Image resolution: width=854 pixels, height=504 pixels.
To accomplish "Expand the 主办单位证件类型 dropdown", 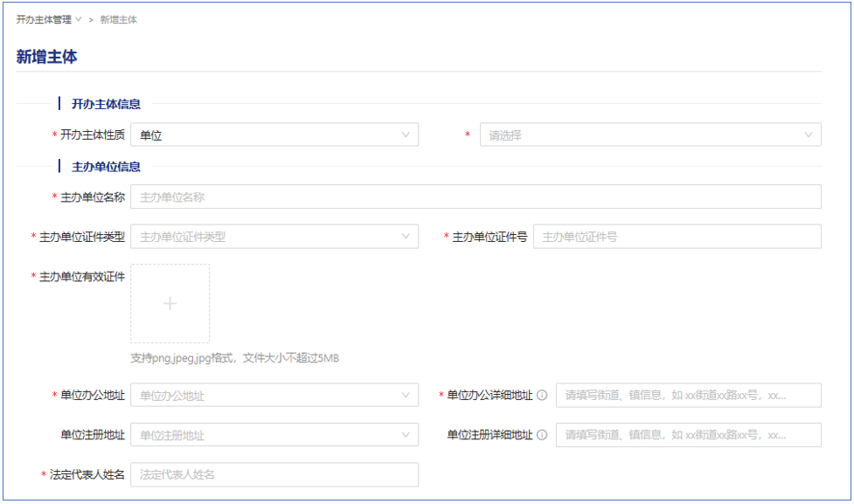I will coord(274,237).
